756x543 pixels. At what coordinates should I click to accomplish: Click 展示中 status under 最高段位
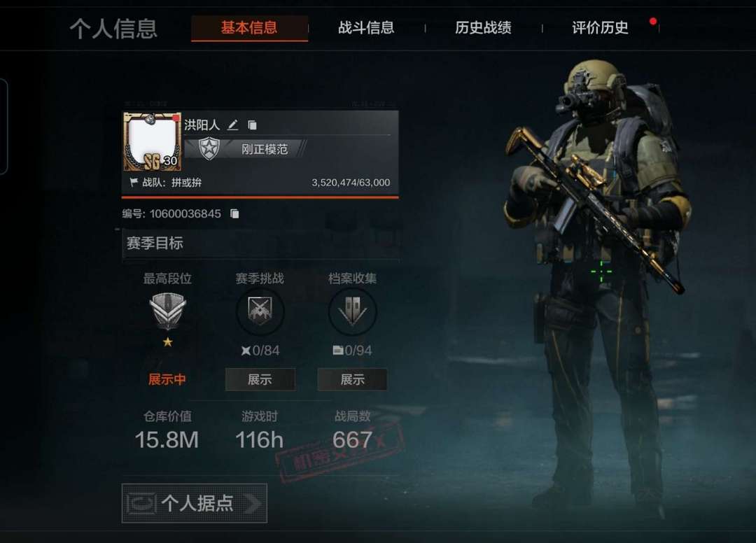click(167, 380)
